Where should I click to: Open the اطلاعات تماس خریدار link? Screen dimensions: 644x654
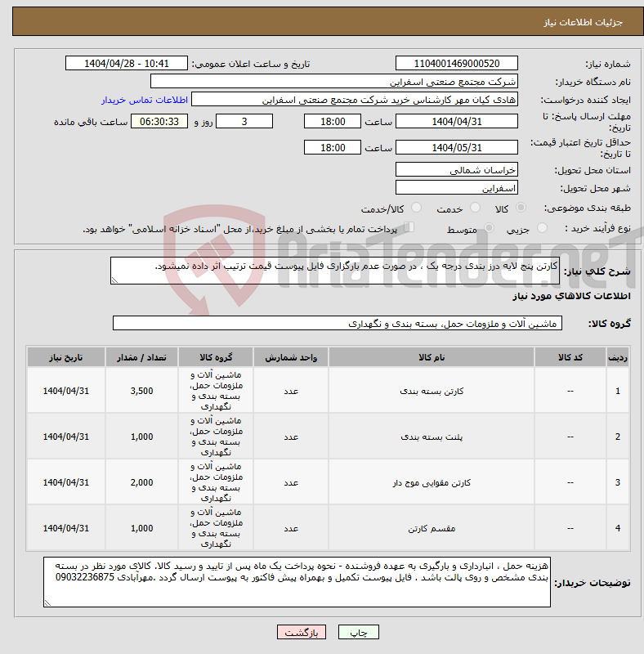(x=145, y=100)
